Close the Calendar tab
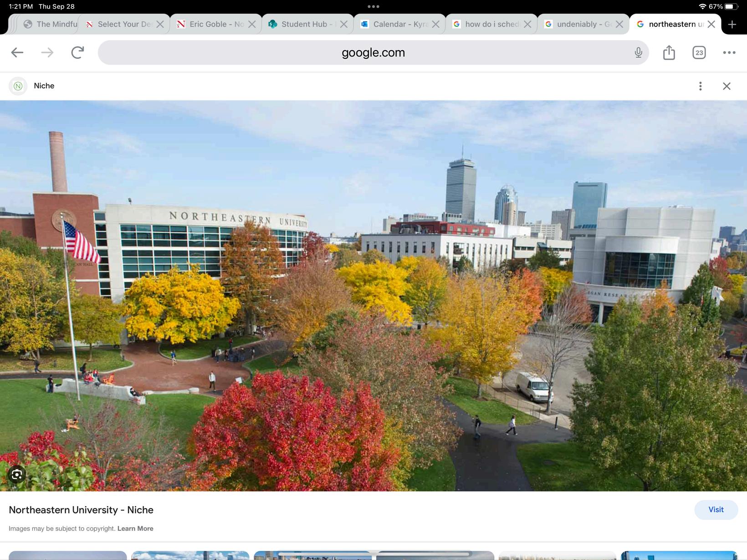Screen dimensions: 747x560 click(436, 24)
